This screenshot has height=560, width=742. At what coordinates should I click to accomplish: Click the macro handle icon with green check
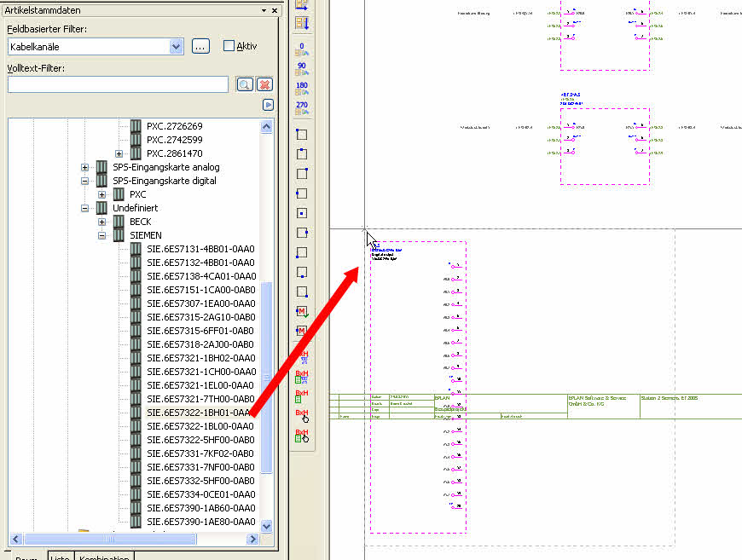point(302,312)
